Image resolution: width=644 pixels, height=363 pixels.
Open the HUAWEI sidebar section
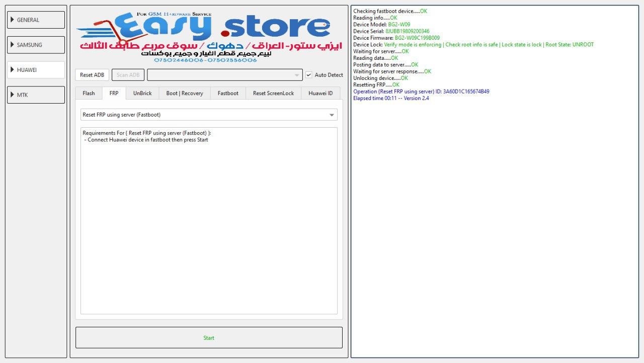[x=36, y=70]
